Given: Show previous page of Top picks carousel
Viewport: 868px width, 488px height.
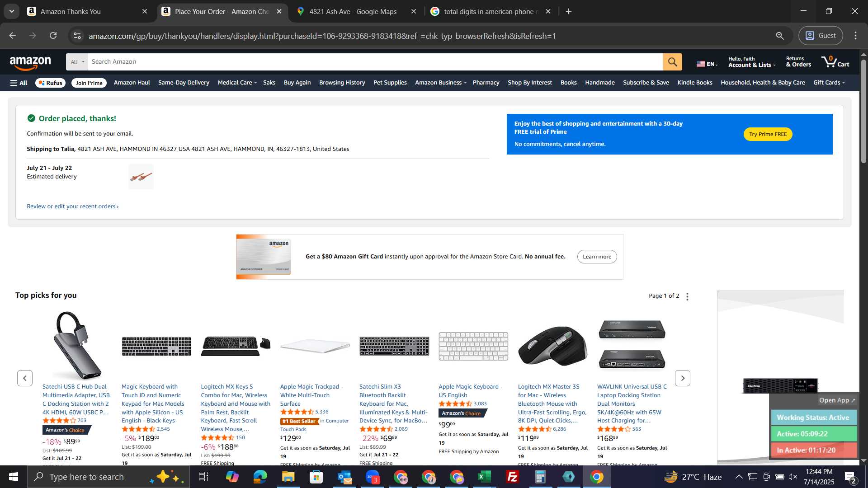Looking at the screenshot, I should [x=25, y=378].
